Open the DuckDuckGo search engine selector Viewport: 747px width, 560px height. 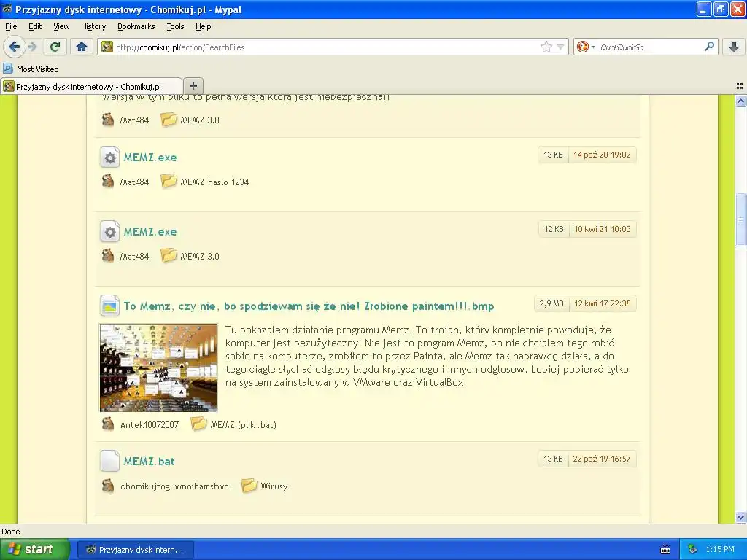click(x=585, y=47)
